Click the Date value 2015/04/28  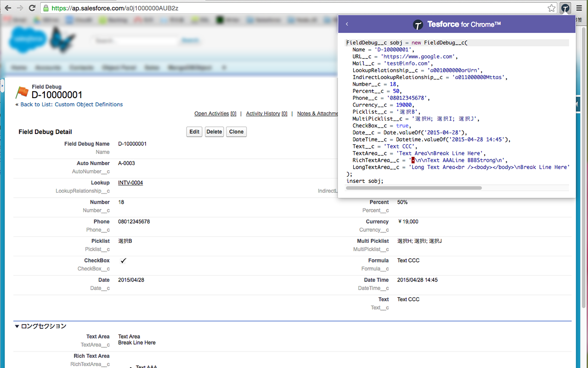pos(131,280)
